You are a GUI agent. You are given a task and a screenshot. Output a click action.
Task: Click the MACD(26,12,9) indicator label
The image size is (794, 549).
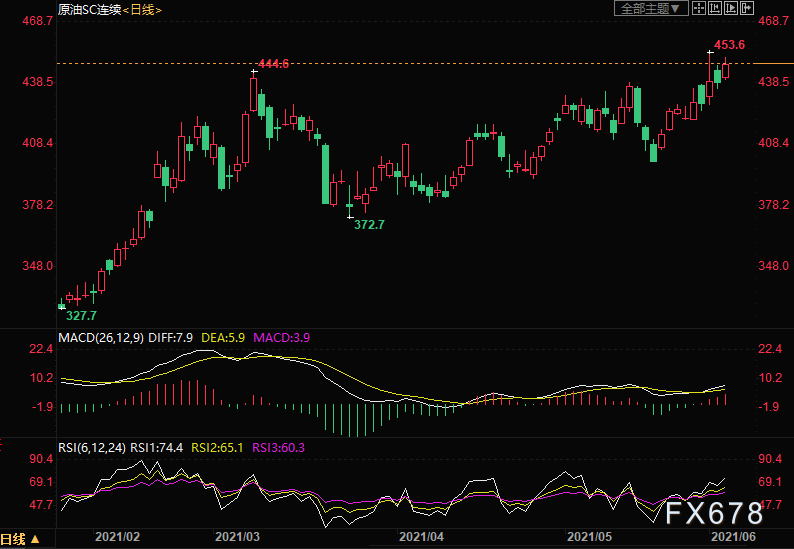point(100,338)
